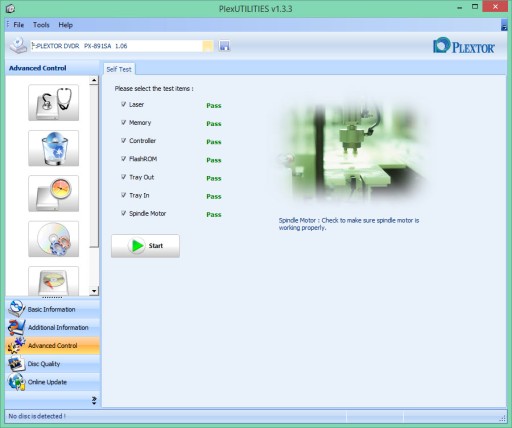Open the Disc Quality section
512x428 pixels.
pos(53,364)
